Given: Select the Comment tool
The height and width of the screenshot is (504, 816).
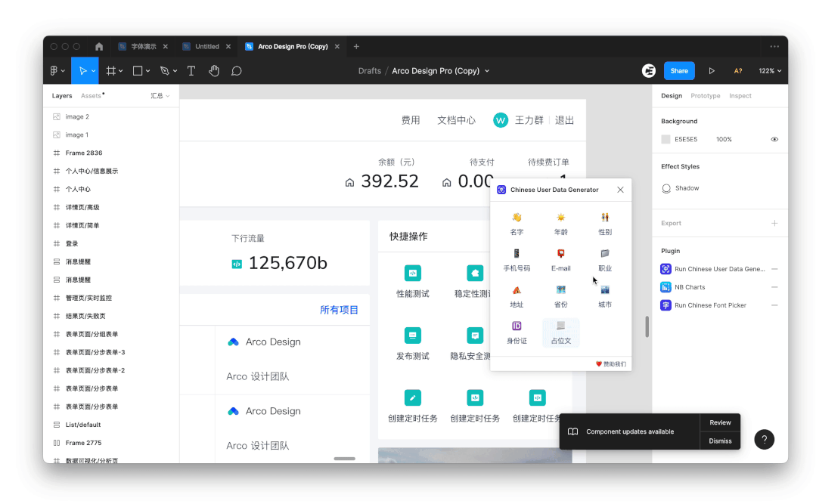Looking at the screenshot, I should (x=237, y=71).
